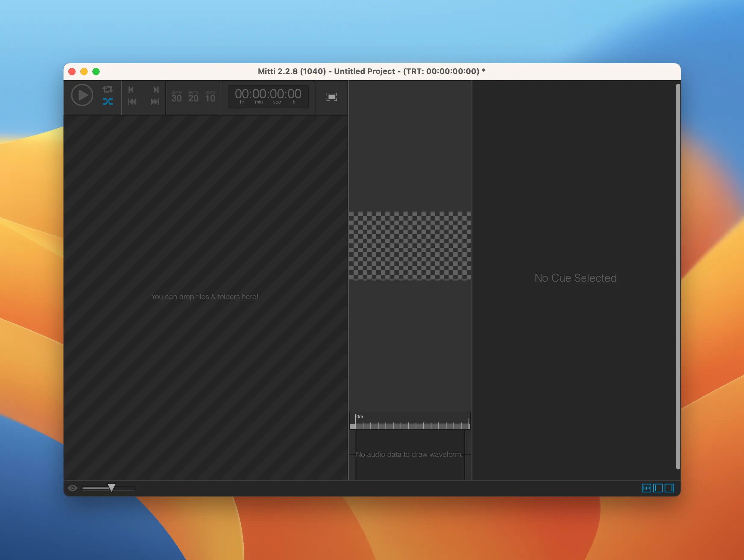744x560 pixels.
Task: Start playback with the Play button
Action: click(82, 95)
